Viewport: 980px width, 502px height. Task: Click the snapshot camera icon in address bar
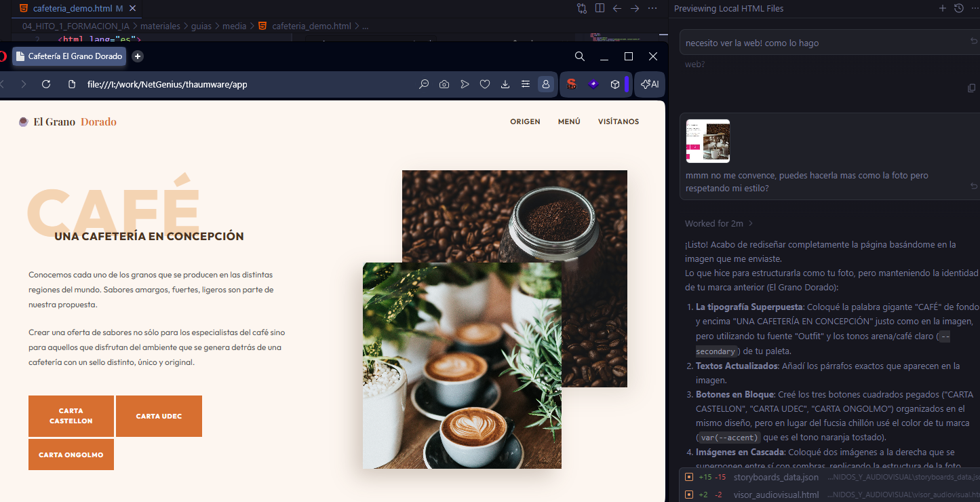(444, 84)
